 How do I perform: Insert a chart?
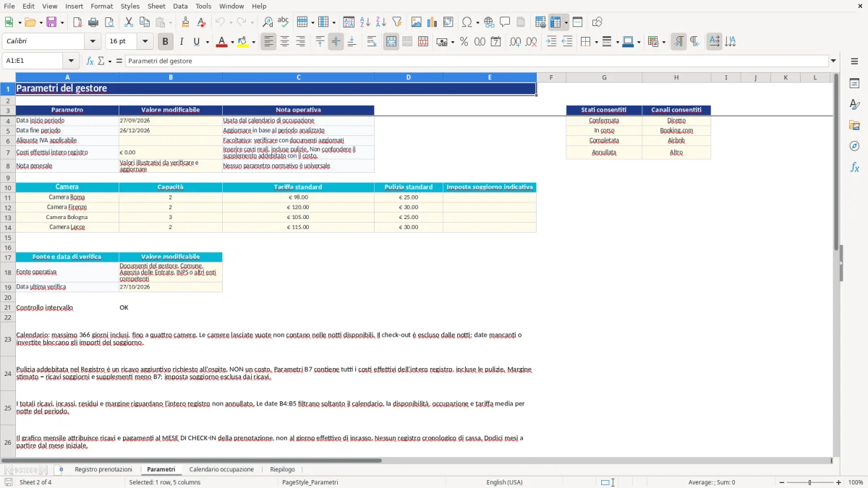point(433,22)
